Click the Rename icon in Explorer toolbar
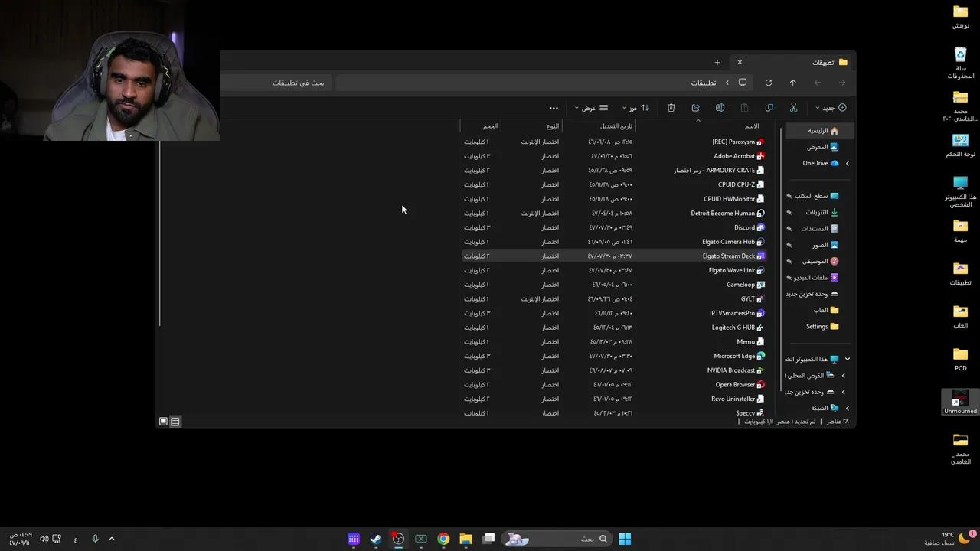 720,108
